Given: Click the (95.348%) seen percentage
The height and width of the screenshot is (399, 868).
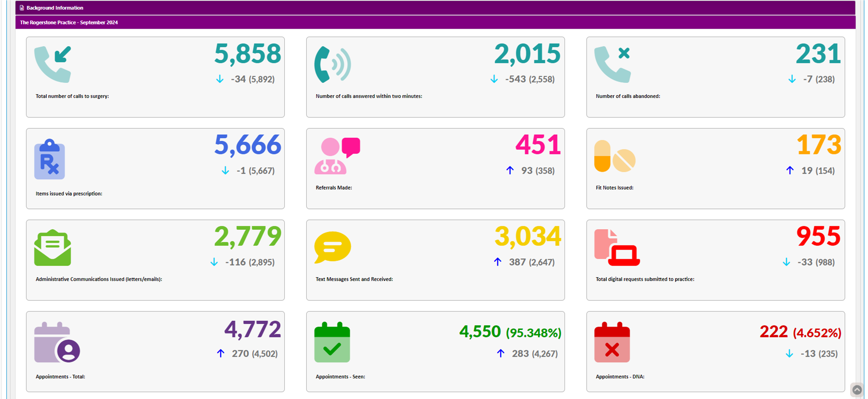Looking at the screenshot, I should pos(533,333).
